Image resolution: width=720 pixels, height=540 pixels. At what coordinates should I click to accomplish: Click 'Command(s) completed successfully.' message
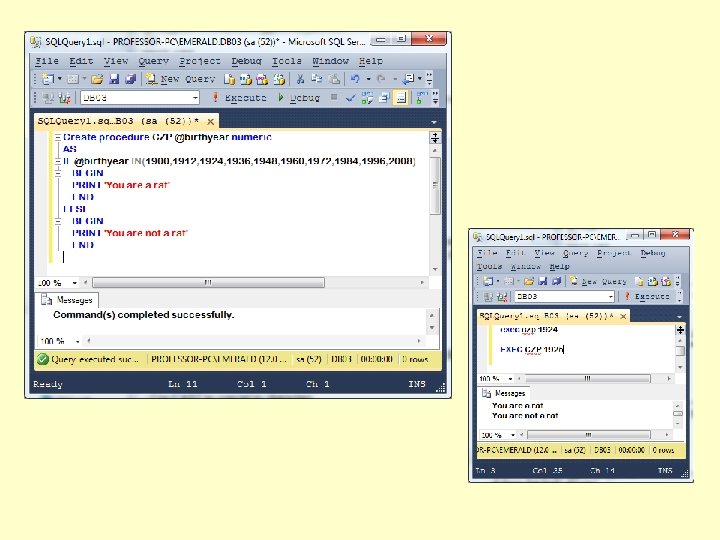pos(144,315)
